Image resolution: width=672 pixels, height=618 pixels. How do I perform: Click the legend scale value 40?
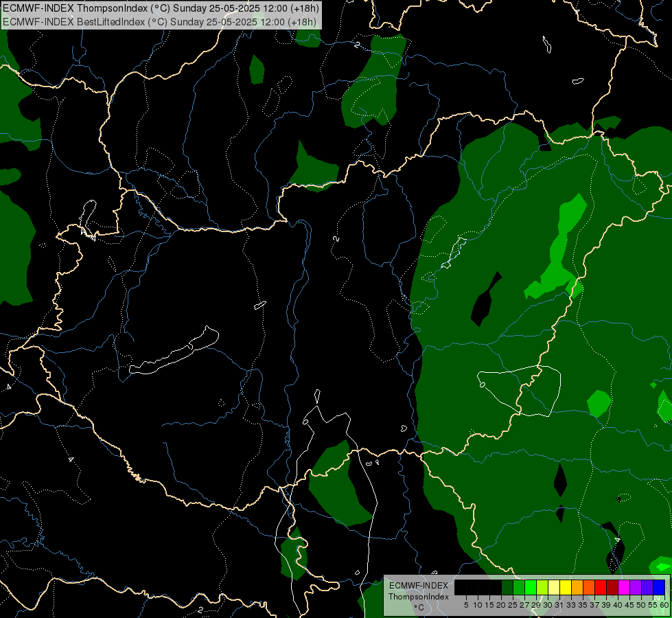(x=618, y=605)
